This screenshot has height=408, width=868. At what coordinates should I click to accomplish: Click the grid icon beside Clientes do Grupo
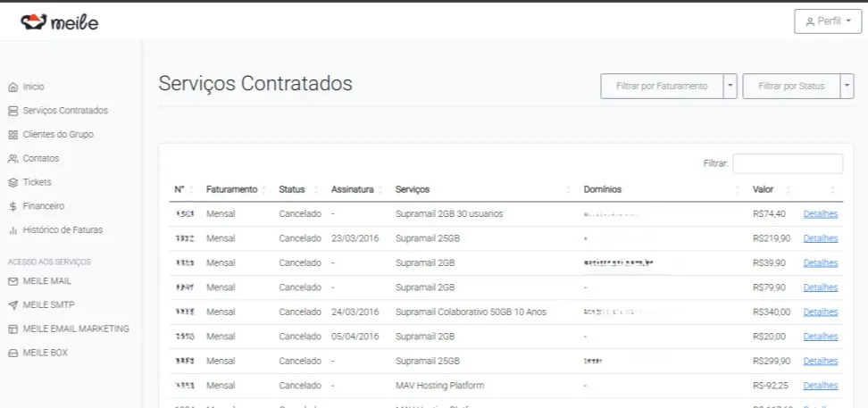point(13,135)
